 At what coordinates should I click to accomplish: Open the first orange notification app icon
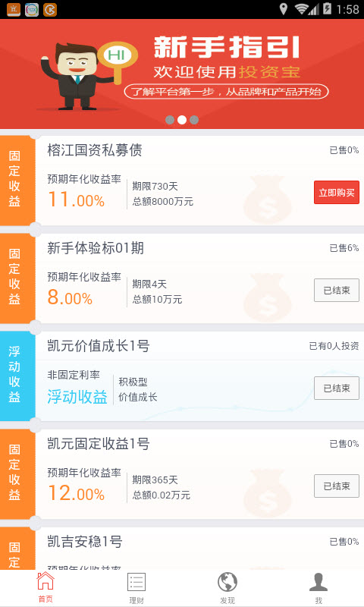coord(14,9)
